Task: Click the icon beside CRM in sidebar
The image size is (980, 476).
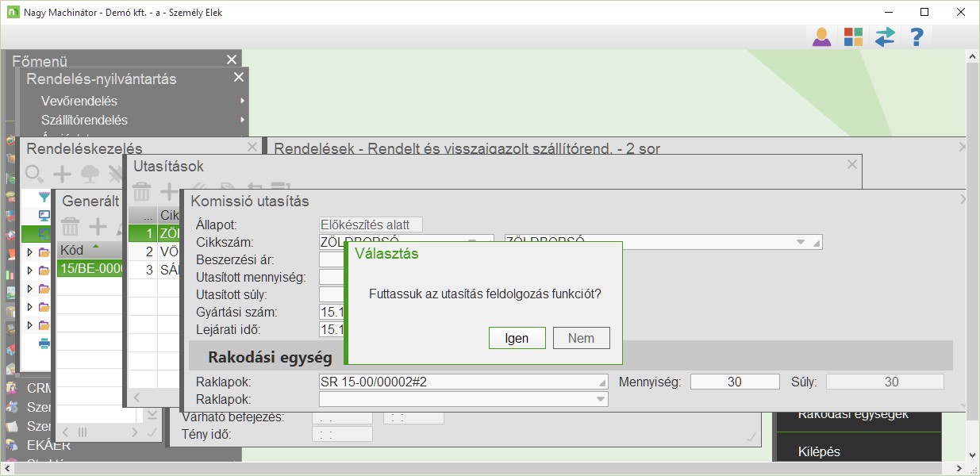Action: tap(12, 389)
